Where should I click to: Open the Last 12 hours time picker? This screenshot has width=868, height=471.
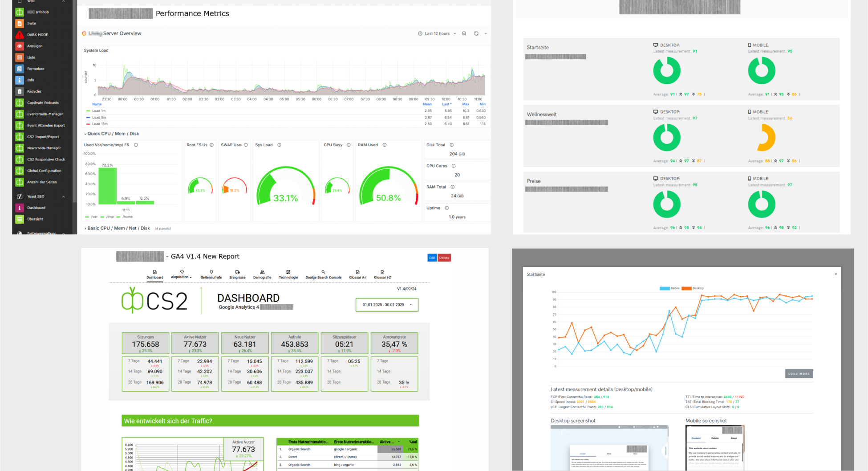[437, 33]
